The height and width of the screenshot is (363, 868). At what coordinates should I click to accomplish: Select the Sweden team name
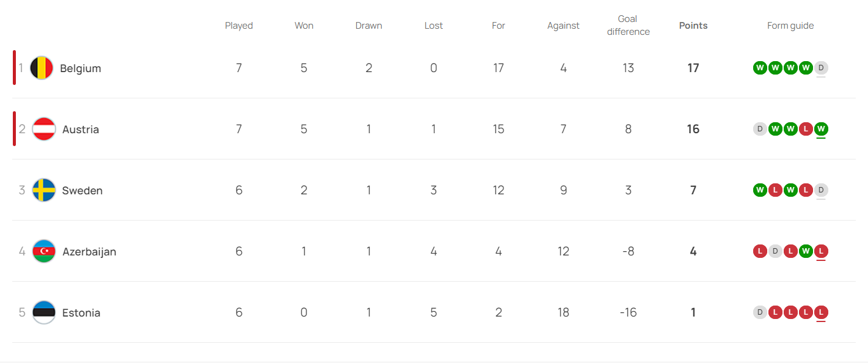[82, 191]
